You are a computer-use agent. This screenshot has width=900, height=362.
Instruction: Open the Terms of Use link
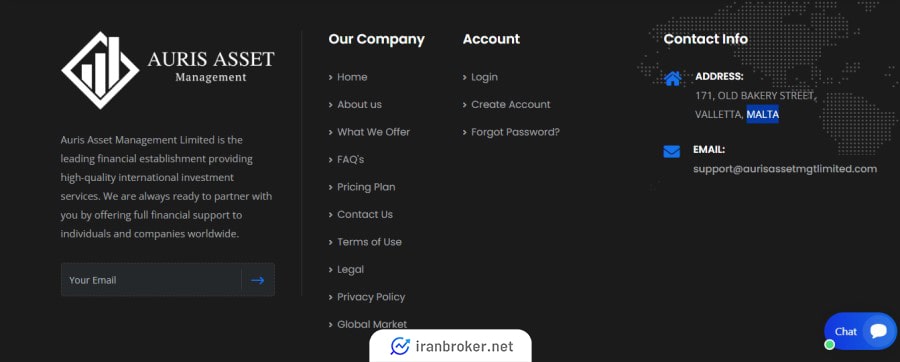(370, 242)
